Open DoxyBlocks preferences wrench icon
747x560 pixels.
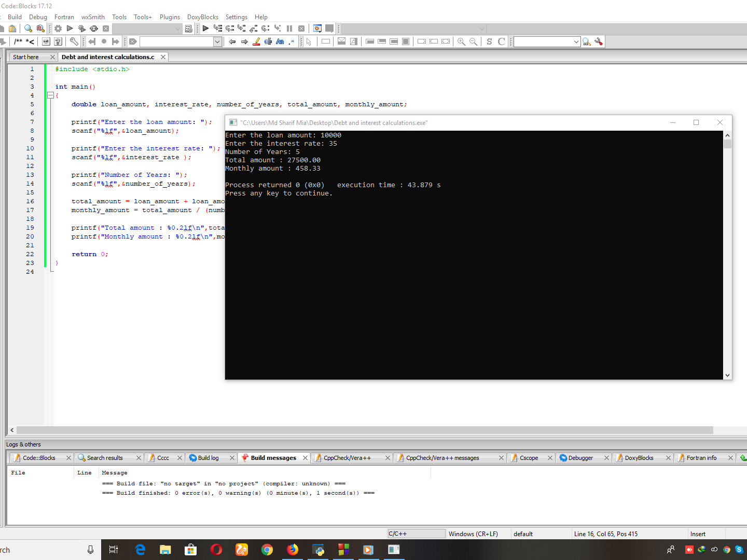point(74,41)
